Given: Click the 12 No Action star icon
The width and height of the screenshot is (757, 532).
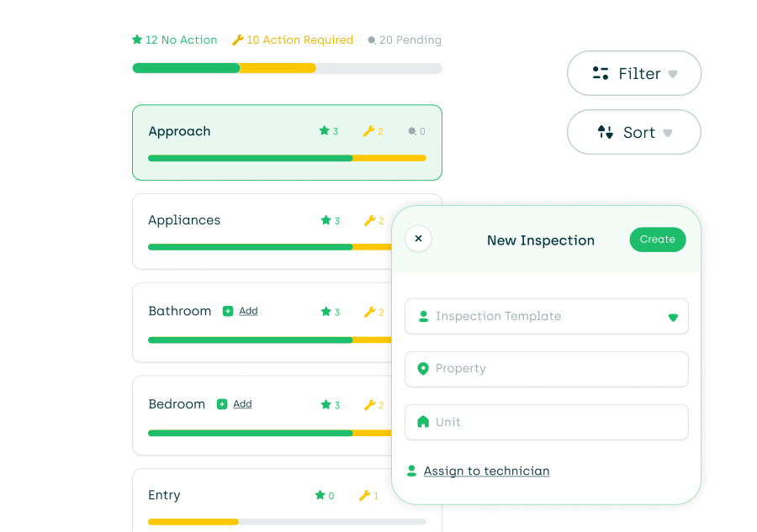Looking at the screenshot, I should (137, 40).
